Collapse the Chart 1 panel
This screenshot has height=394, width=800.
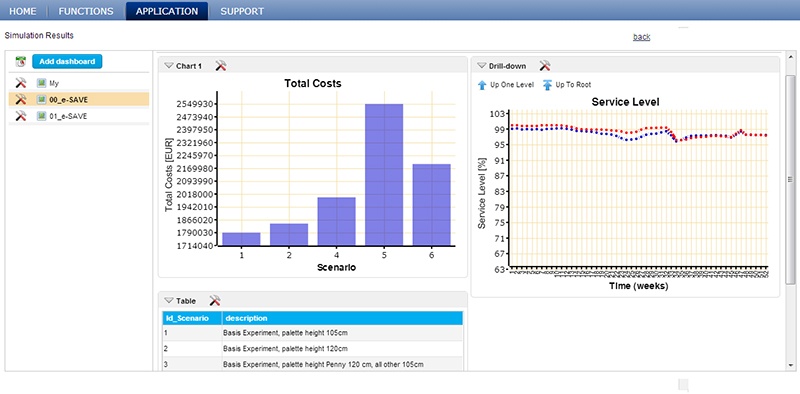tap(168, 66)
